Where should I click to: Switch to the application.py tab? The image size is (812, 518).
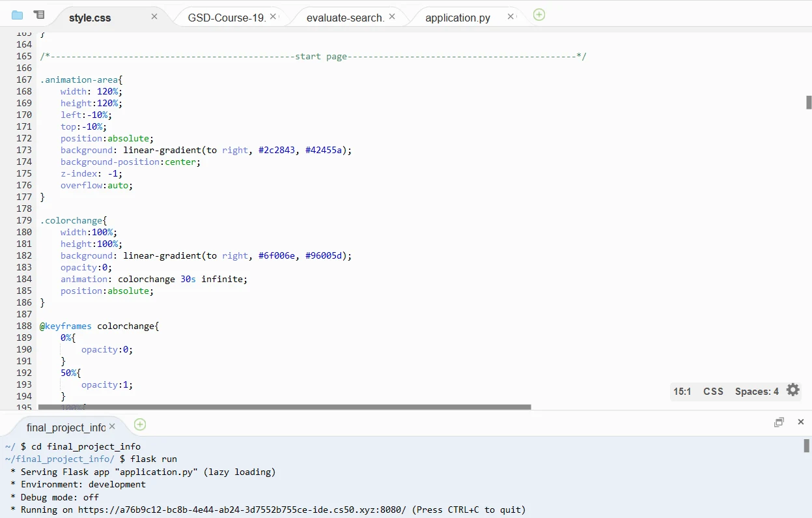(458, 18)
